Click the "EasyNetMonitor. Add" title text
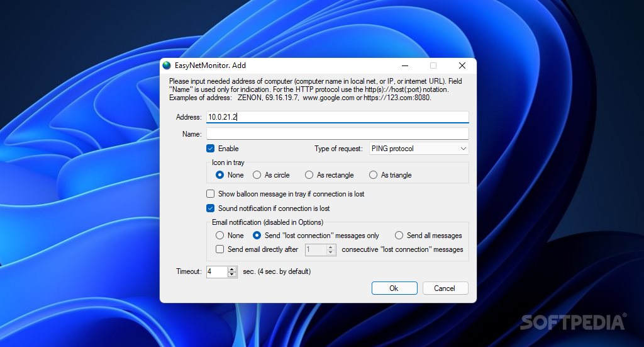This screenshot has height=347, width=644. [210, 65]
